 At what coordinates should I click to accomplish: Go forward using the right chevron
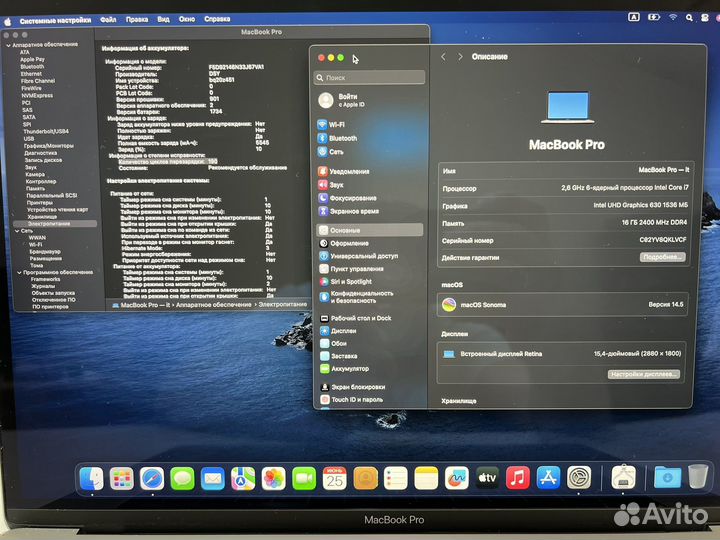click(460, 56)
